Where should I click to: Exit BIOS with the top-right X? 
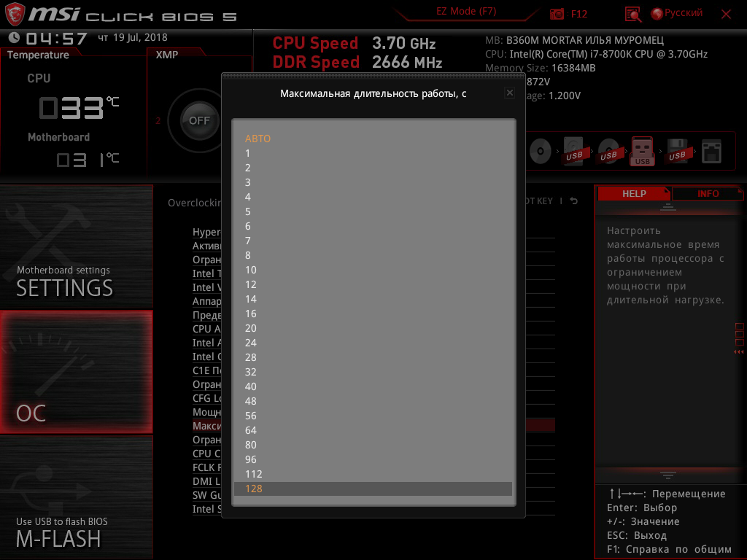[726, 15]
